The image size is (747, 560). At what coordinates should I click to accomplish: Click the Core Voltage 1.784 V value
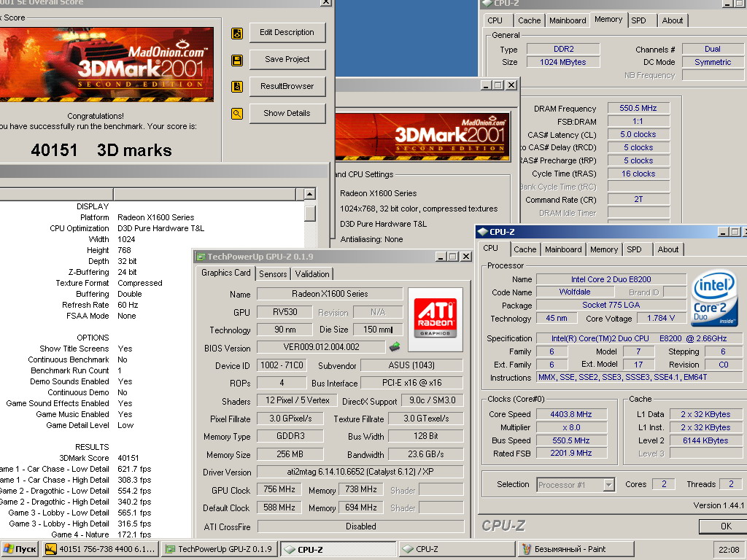click(661, 318)
